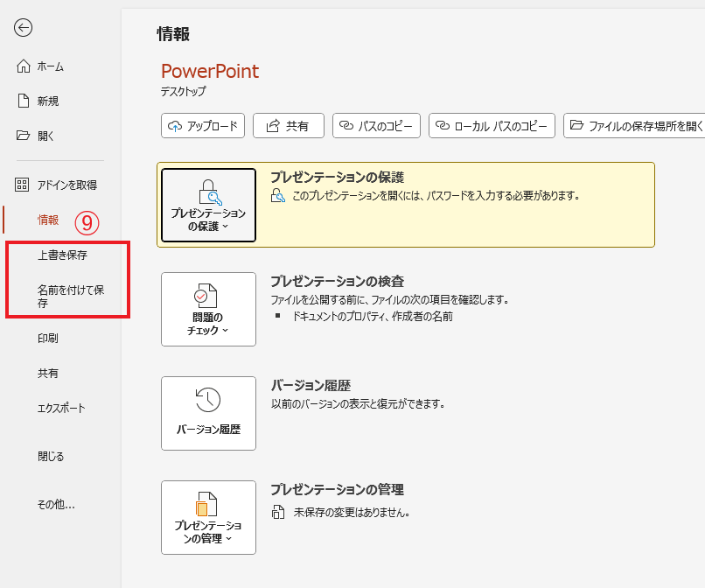The image size is (705, 588).
Task: Choose 上書き保存 in the sidebar
Action: click(62, 255)
